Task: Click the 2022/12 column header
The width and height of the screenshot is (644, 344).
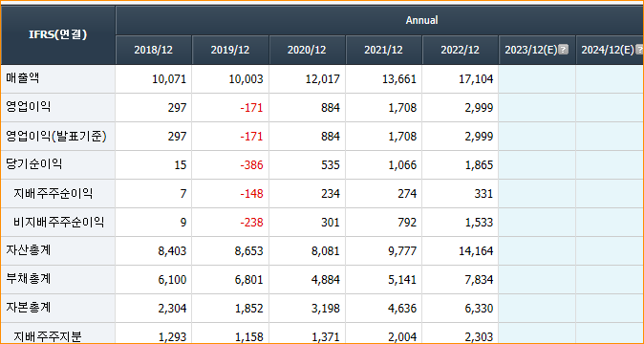Action: click(x=460, y=50)
